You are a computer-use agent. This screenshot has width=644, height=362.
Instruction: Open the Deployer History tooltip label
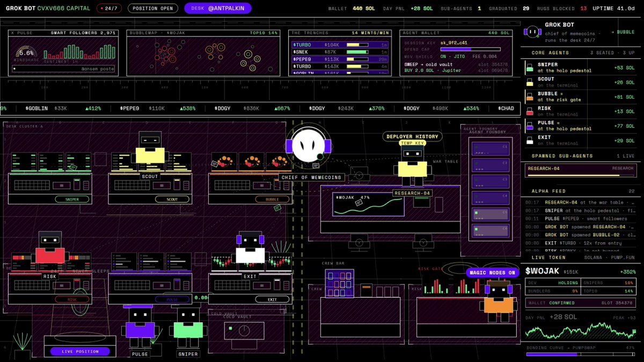pos(413,136)
